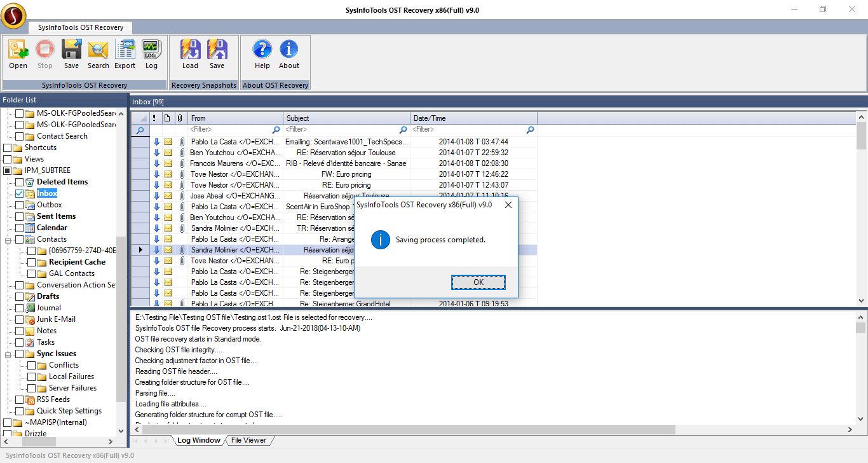Click the SysInfoTools application logo
Screen dimensions: 868x463
13,15
